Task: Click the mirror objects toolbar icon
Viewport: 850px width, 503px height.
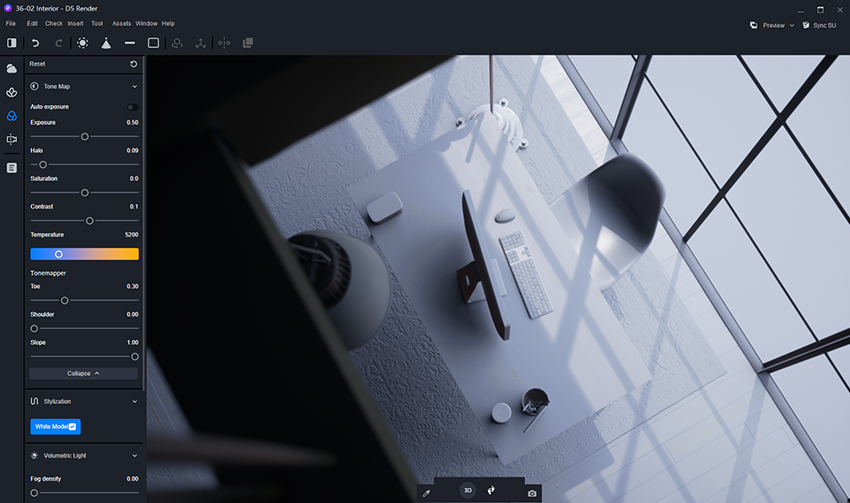Action: (x=224, y=43)
